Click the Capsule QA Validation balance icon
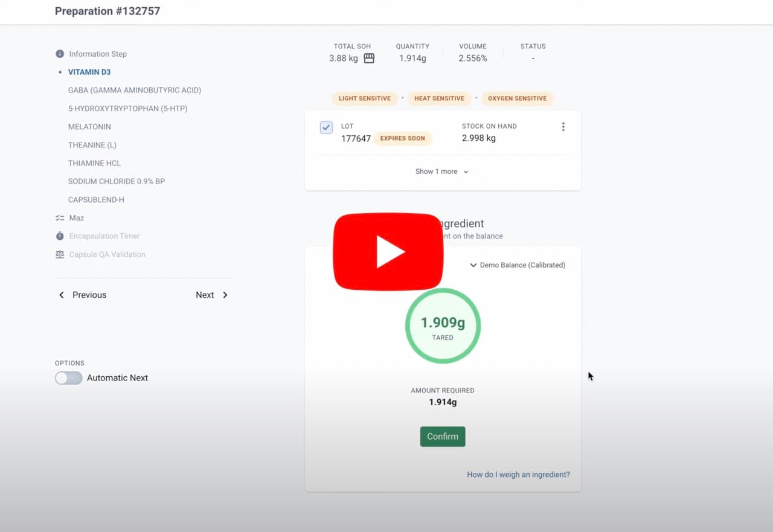The width and height of the screenshot is (773, 532). (60, 254)
